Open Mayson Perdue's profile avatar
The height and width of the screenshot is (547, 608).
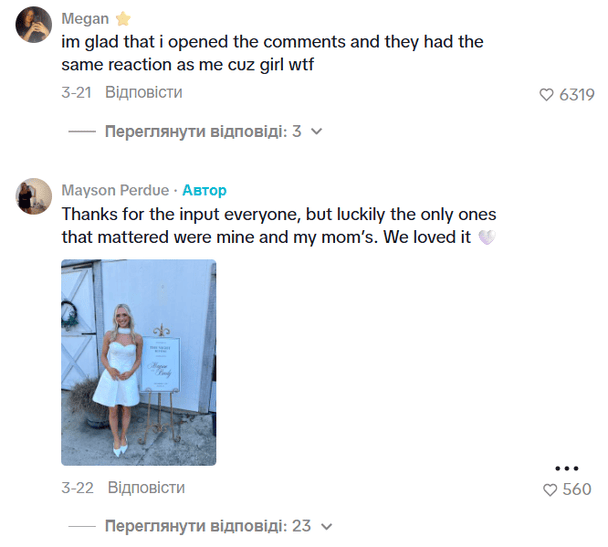[34, 196]
